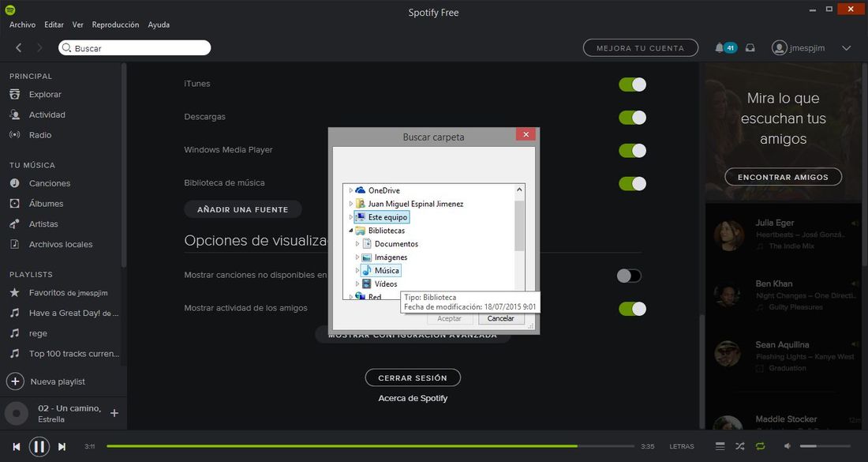Toggle repeat playback
The image size is (868, 462).
click(x=760, y=446)
